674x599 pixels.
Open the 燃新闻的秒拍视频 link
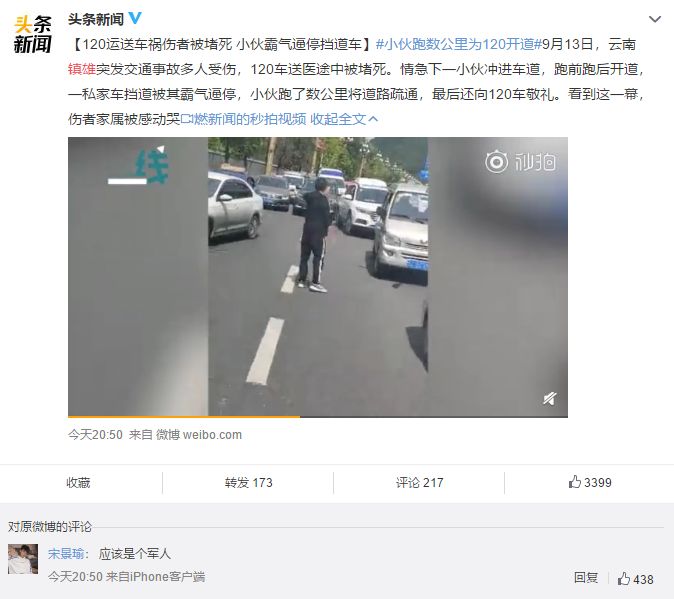click(x=243, y=119)
